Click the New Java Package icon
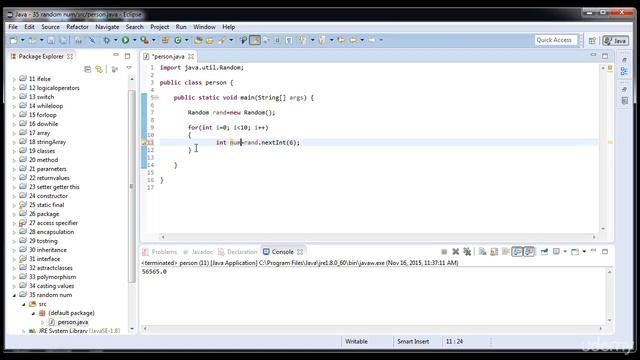 coord(165,40)
